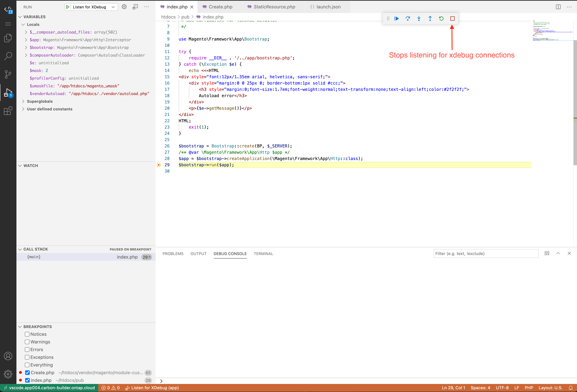Focus the debug console filter field

coord(486,253)
